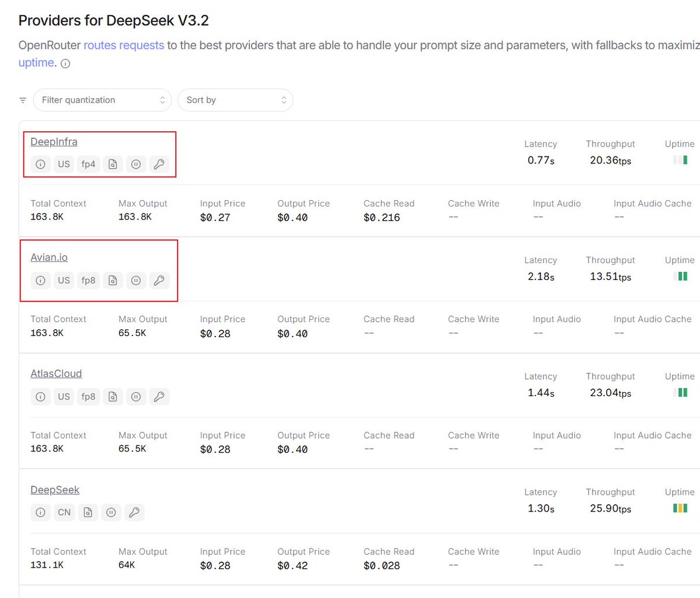Image resolution: width=700 pixels, height=598 pixels.
Task: Click the DeepSeek uptime bar indicator
Action: pyautogui.click(x=680, y=508)
